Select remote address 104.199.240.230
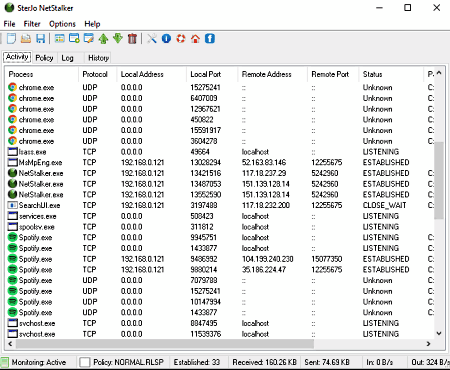The height and width of the screenshot is (370, 450). click(268, 259)
